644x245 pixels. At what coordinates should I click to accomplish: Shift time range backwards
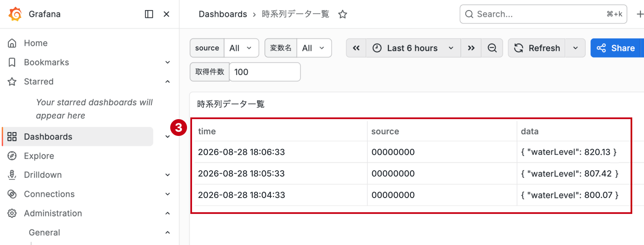(356, 48)
